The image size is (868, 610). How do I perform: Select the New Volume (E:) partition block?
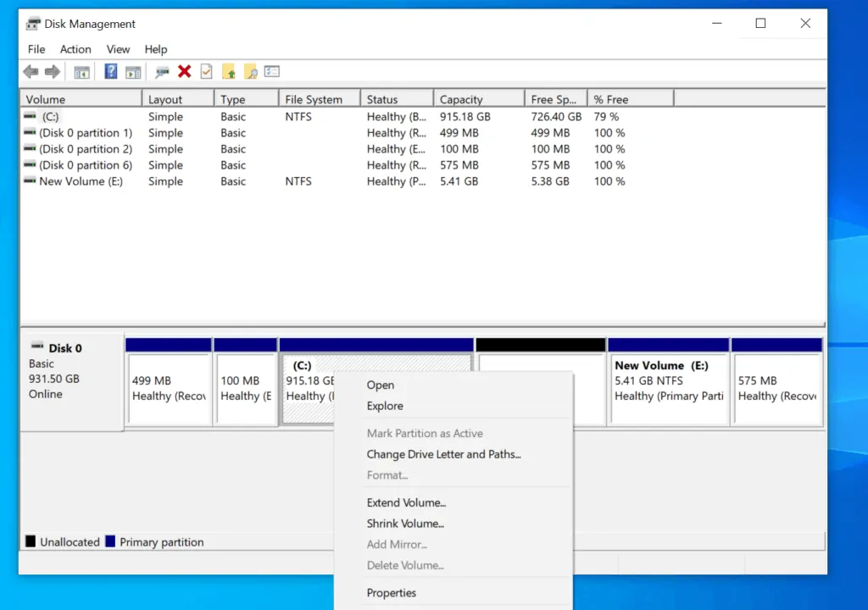(x=669, y=382)
